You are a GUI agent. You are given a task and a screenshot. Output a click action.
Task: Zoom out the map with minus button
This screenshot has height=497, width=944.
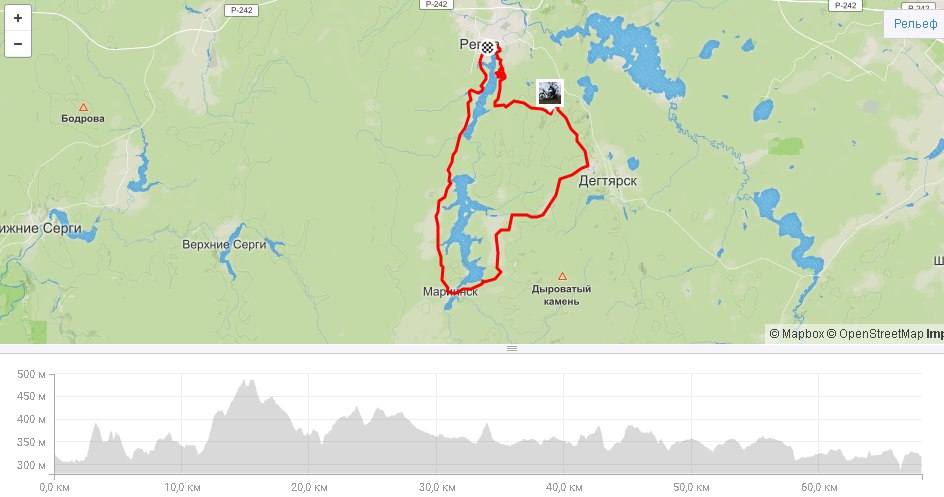(x=18, y=44)
